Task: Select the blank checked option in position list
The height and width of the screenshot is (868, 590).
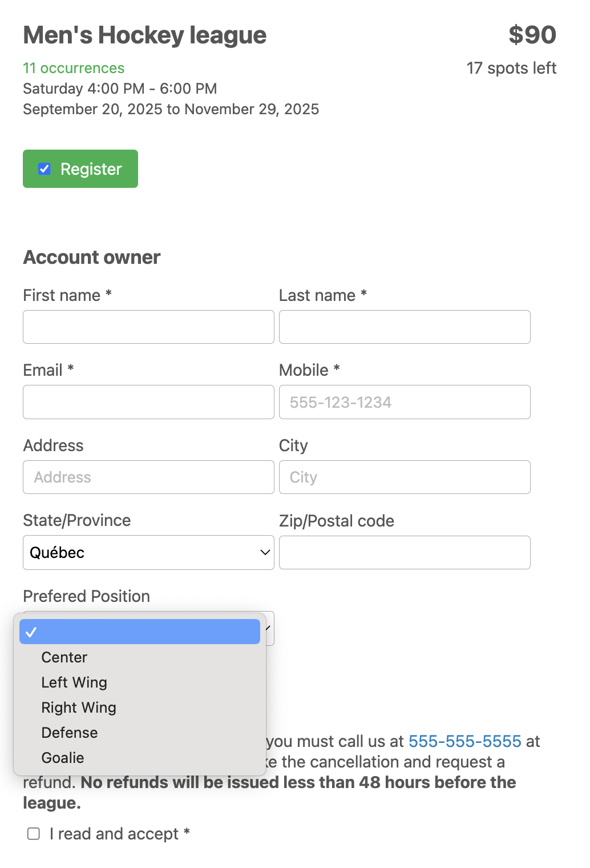Action: click(140, 632)
